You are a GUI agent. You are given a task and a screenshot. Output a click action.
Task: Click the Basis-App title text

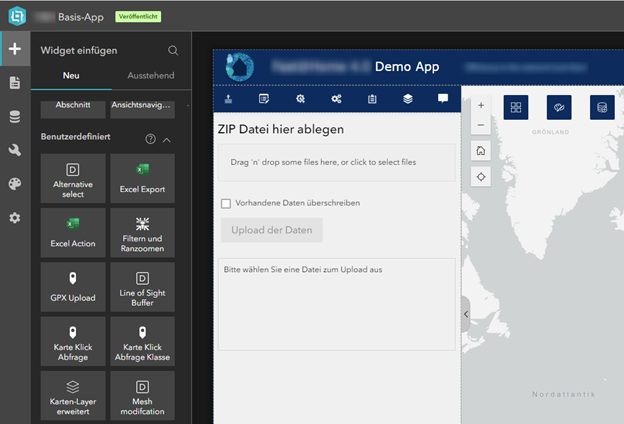(81, 17)
